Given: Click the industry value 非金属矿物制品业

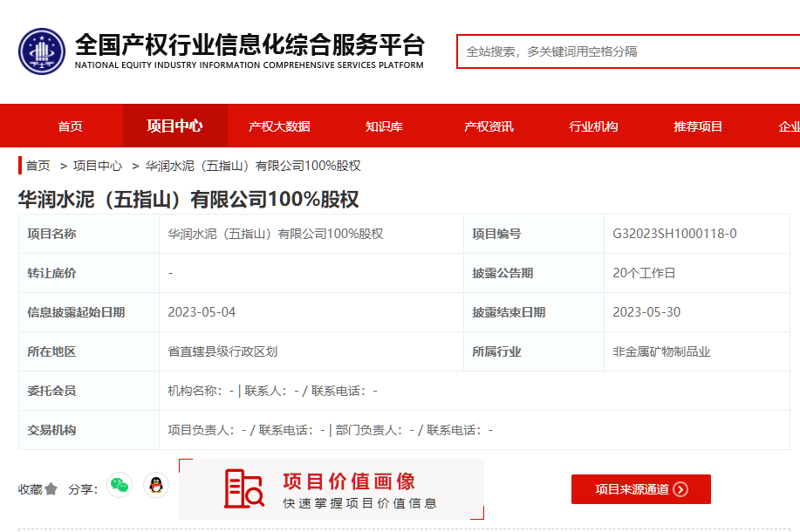Looking at the screenshot, I should [662, 351].
